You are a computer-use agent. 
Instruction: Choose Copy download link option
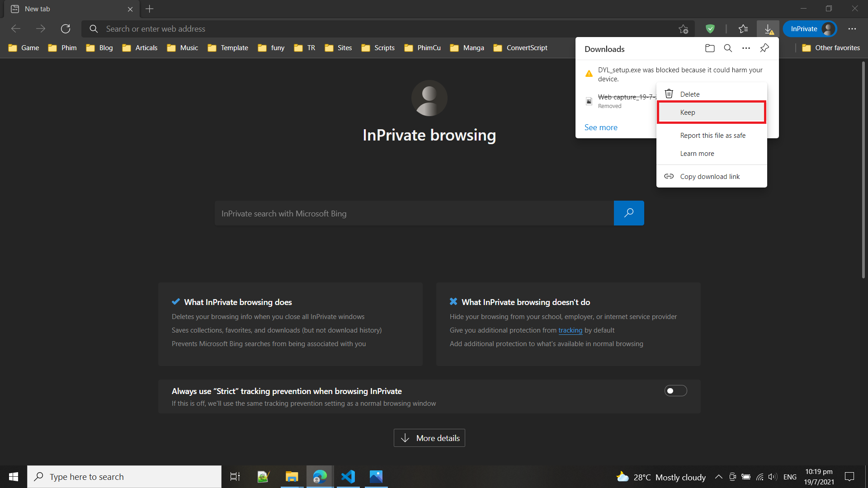pyautogui.click(x=710, y=177)
